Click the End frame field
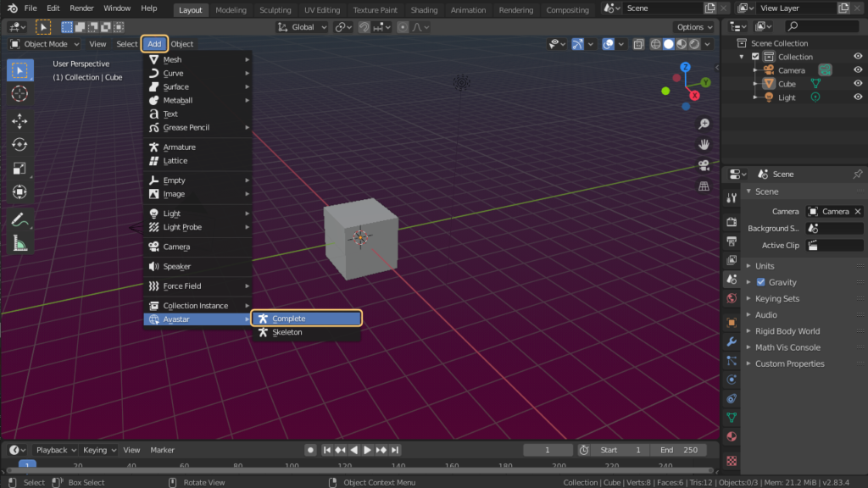868x488 pixels. 678,450
